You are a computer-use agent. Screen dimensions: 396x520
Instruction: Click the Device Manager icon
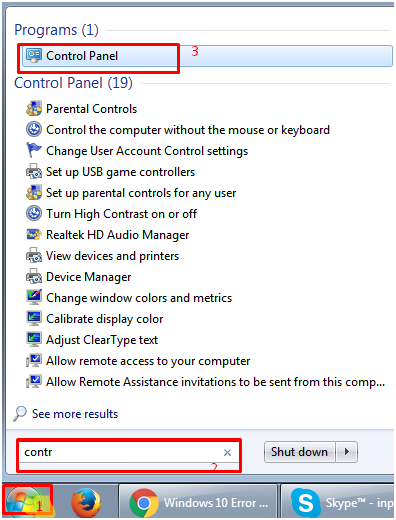pos(34,277)
